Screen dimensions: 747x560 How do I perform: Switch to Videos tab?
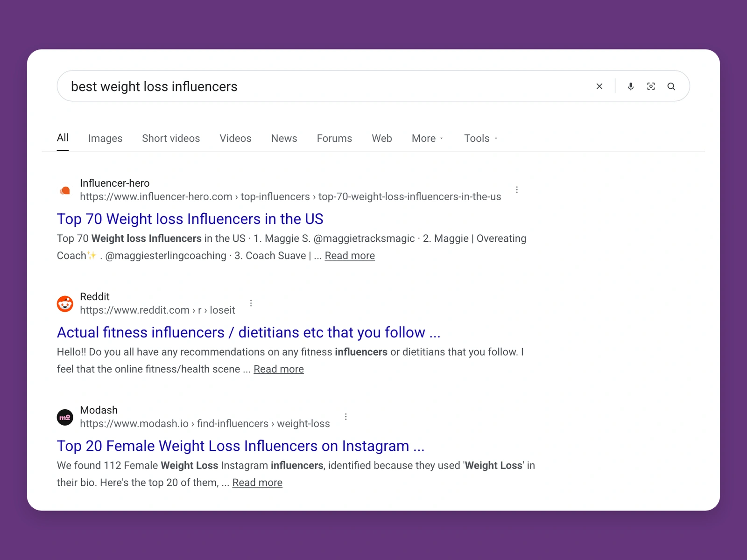pos(235,138)
